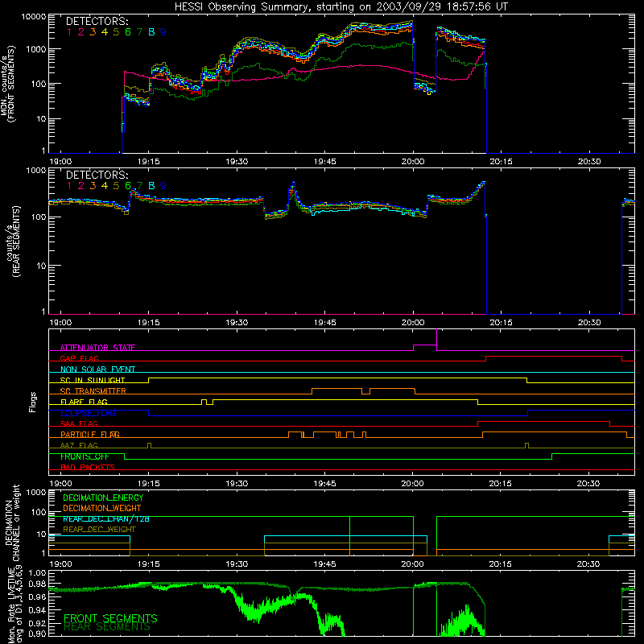
Task: Select pink detector number 2 in front segments legend
Action: 81,32
